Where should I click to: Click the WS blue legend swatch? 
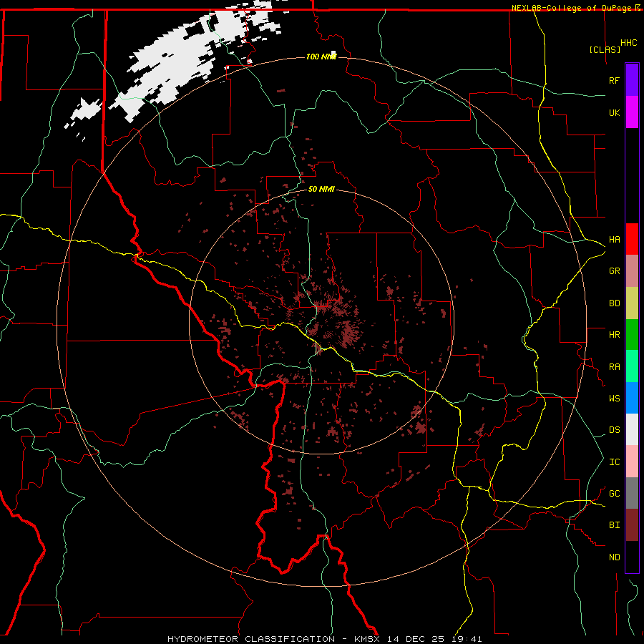click(632, 398)
